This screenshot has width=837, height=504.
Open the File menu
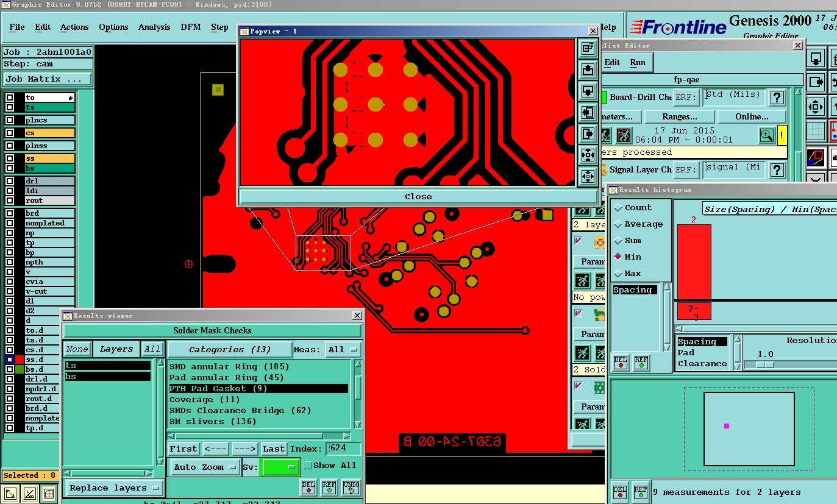(17, 27)
